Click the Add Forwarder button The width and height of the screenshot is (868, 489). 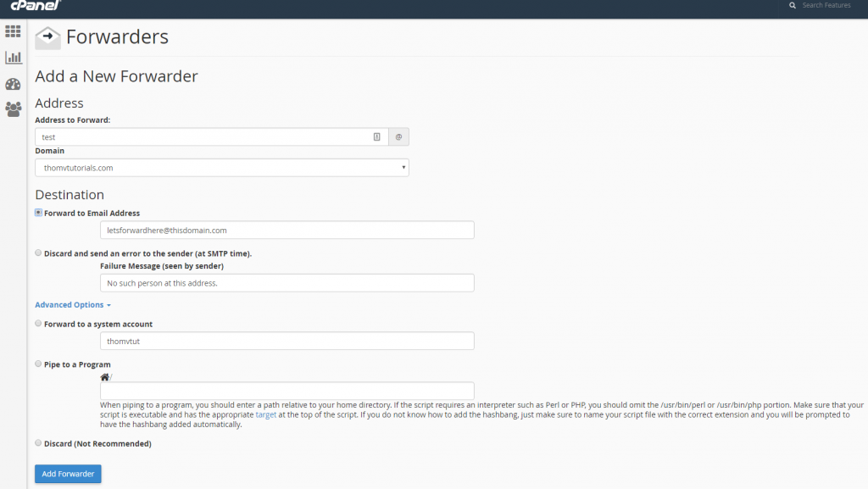pyautogui.click(x=68, y=474)
